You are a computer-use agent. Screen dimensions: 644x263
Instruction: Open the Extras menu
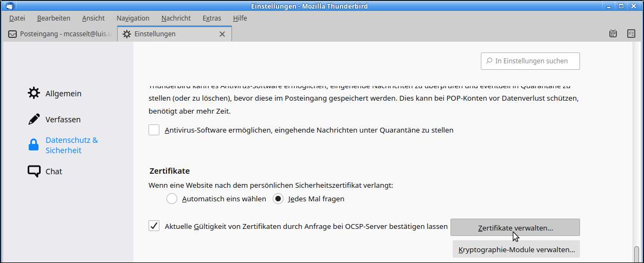click(x=211, y=18)
